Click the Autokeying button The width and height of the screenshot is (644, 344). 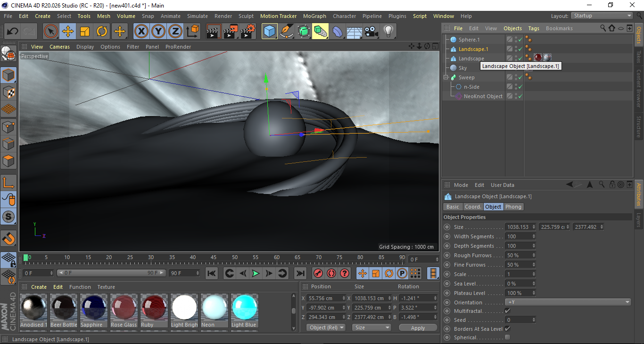coord(331,273)
